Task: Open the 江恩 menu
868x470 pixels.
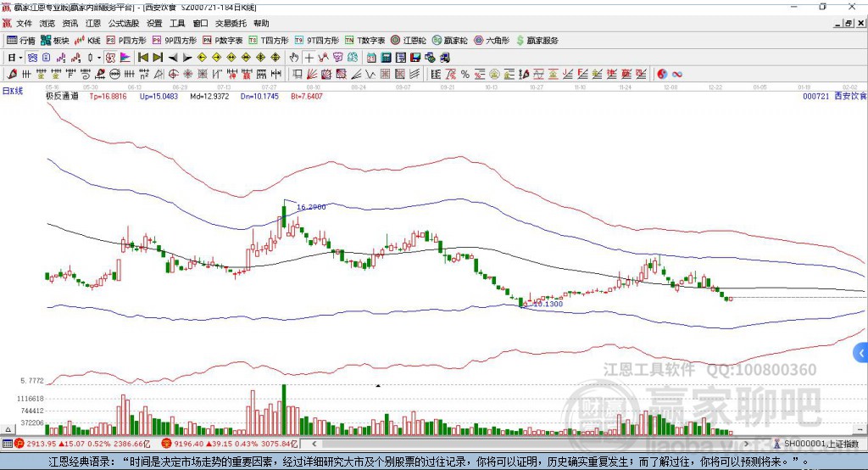Action: [x=93, y=23]
